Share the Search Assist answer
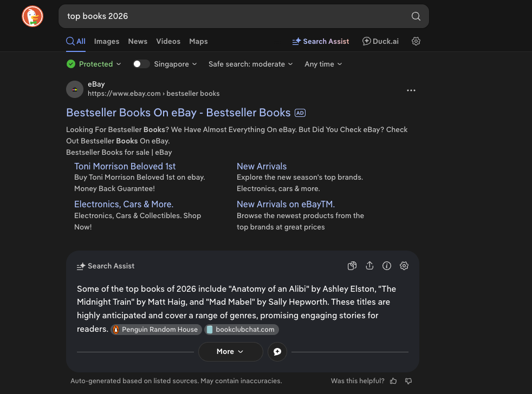 pos(369,266)
